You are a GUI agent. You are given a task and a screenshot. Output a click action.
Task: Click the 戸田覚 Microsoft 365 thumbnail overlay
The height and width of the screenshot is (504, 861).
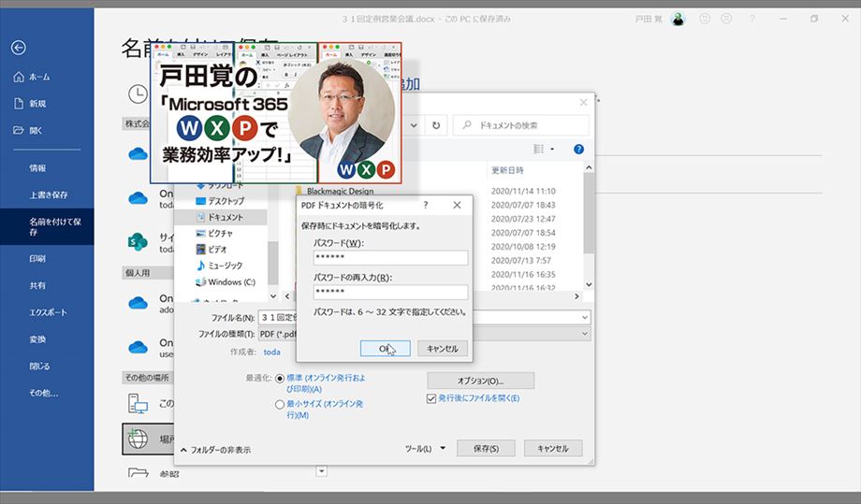coord(276,113)
